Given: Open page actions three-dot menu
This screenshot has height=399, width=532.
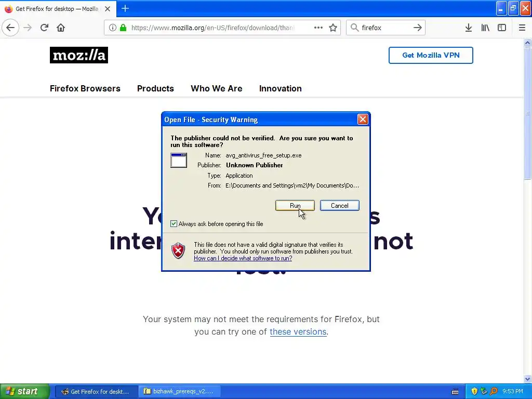Looking at the screenshot, I should pyautogui.click(x=318, y=28).
